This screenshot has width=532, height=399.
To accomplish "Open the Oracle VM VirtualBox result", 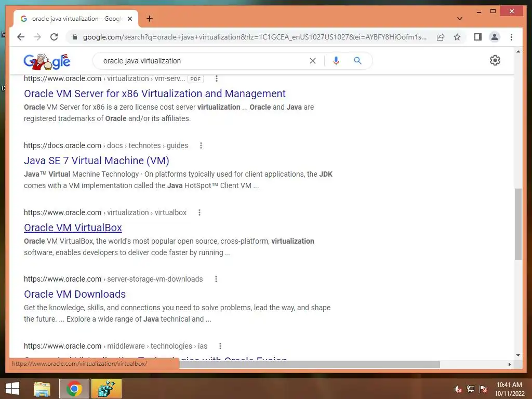I will pos(73,228).
